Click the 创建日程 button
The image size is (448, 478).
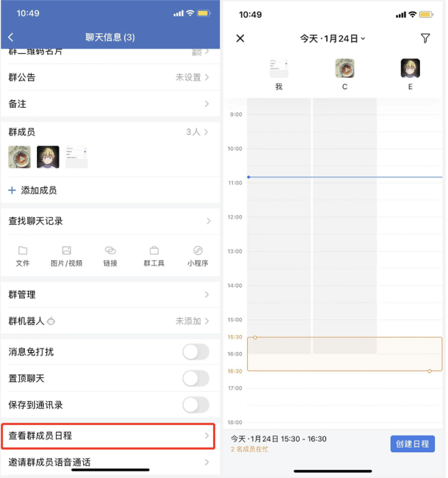click(x=412, y=444)
